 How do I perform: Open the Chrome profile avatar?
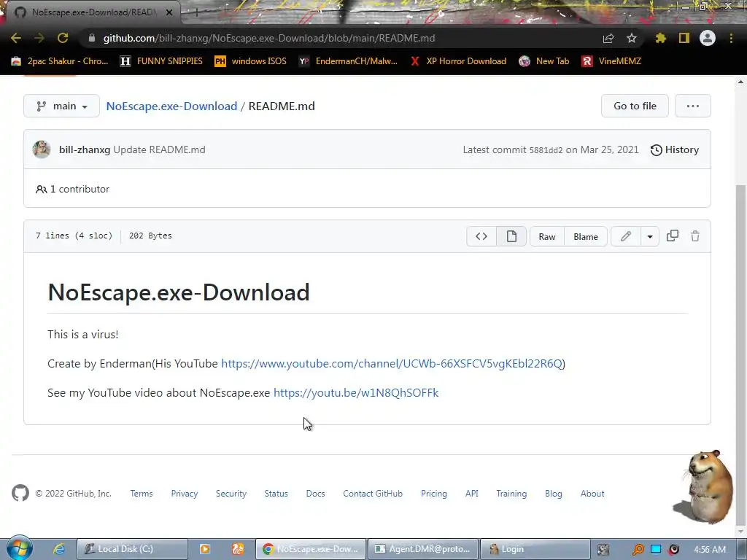point(708,38)
